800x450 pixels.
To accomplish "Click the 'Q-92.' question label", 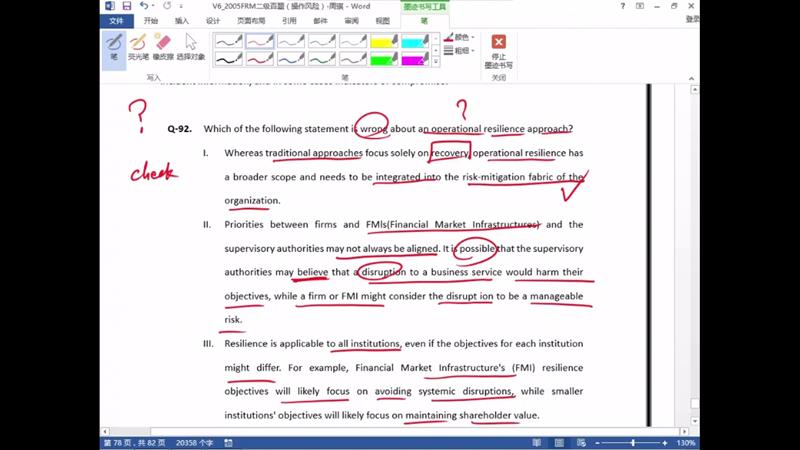I will pyautogui.click(x=180, y=129).
